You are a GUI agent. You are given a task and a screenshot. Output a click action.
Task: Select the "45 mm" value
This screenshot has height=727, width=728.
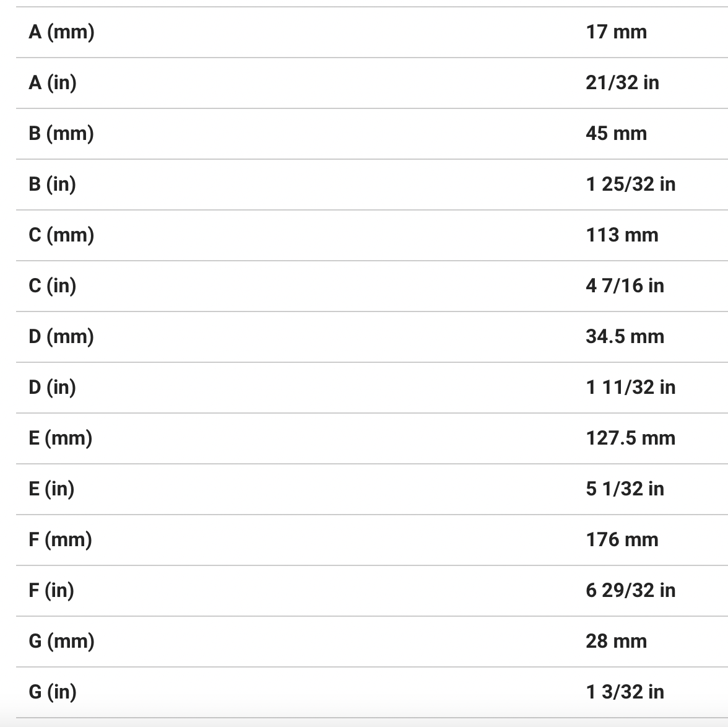tap(616, 133)
